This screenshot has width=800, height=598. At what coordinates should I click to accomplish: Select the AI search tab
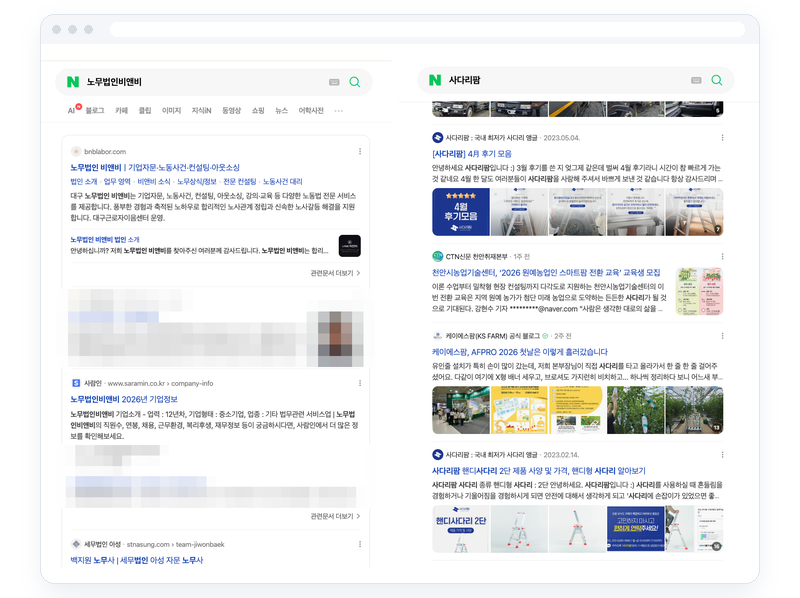(71, 111)
